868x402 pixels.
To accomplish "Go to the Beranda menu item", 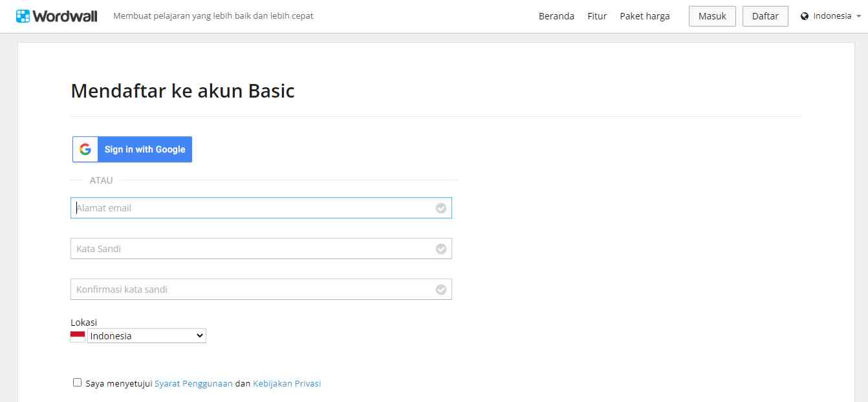I will (x=556, y=16).
